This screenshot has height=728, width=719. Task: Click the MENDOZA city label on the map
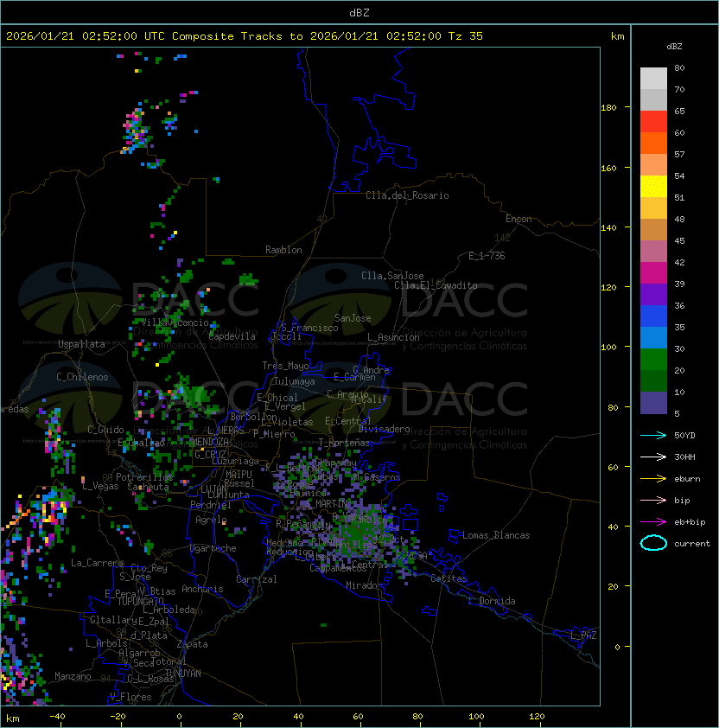click(x=210, y=442)
